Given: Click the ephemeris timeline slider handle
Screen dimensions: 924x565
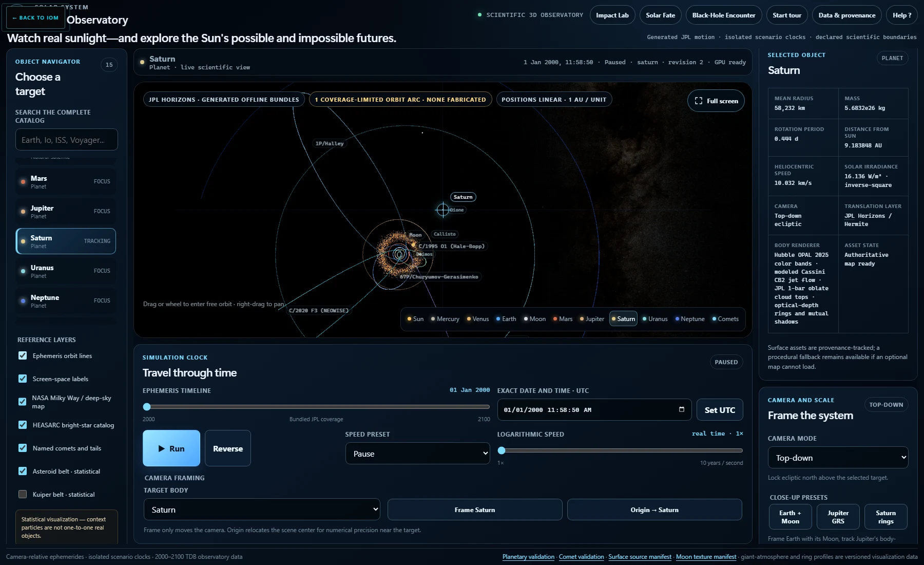Looking at the screenshot, I should pyautogui.click(x=147, y=407).
